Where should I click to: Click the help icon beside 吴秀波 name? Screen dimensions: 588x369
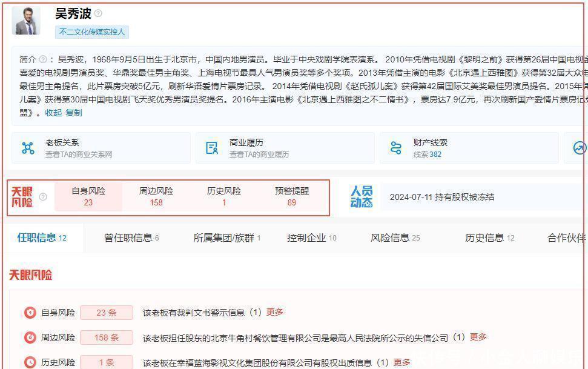pyautogui.click(x=99, y=13)
